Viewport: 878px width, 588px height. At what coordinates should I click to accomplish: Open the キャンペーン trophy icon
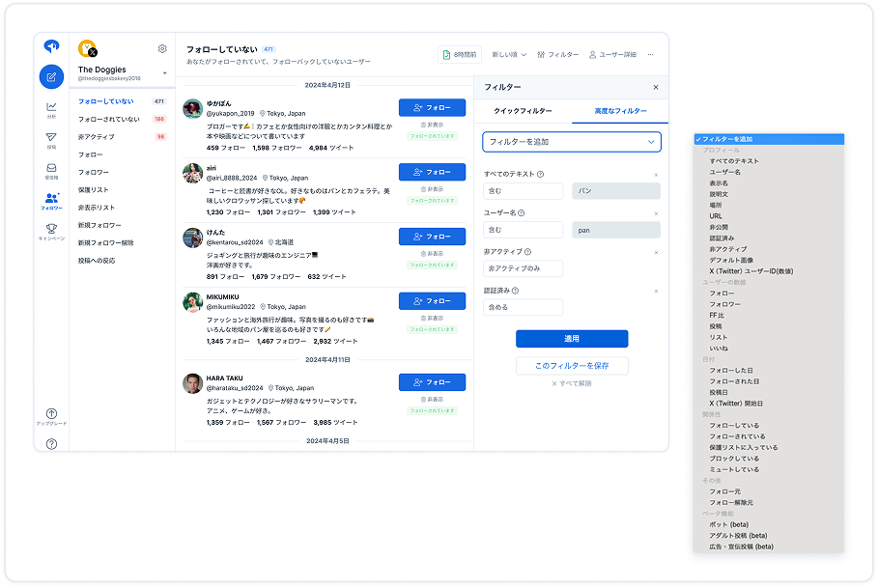51,230
